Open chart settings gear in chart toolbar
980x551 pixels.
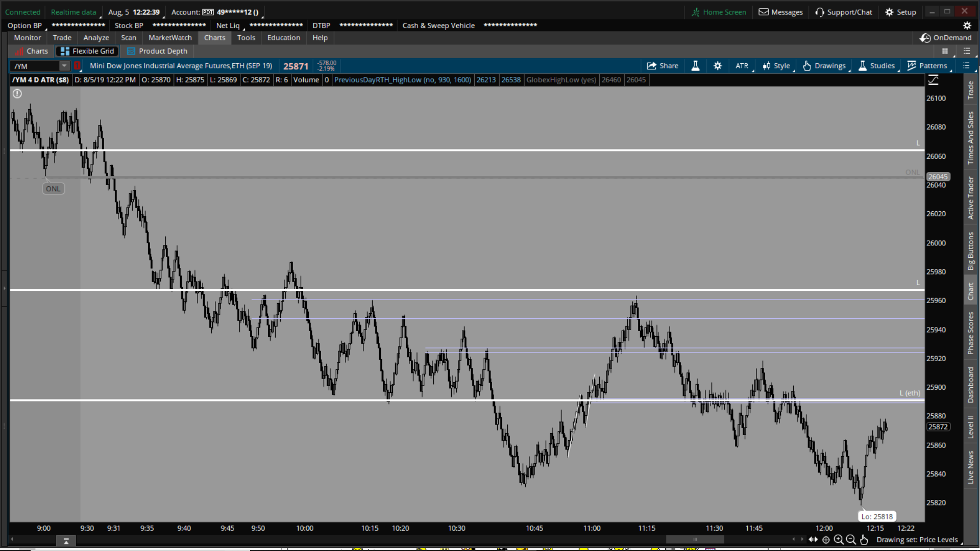[x=718, y=66]
